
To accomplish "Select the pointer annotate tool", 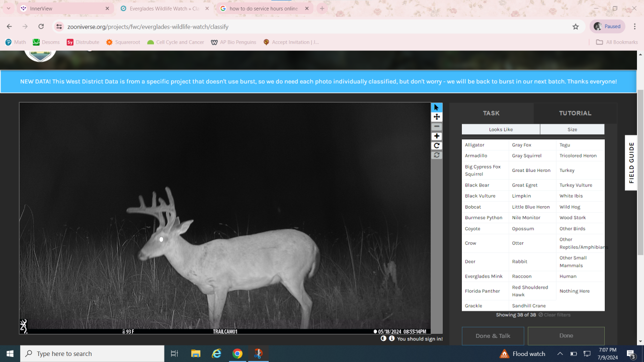I will [x=437, y=108].
